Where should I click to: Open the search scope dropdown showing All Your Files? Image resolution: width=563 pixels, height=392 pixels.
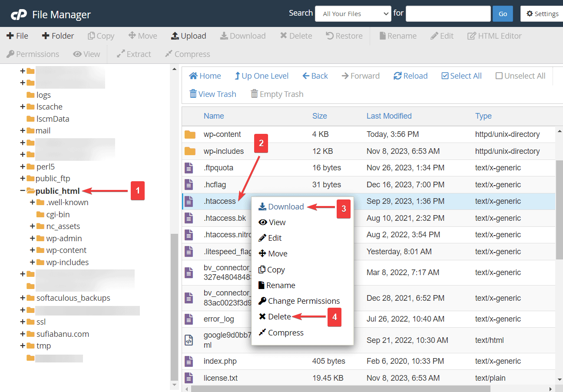(353, 13)
